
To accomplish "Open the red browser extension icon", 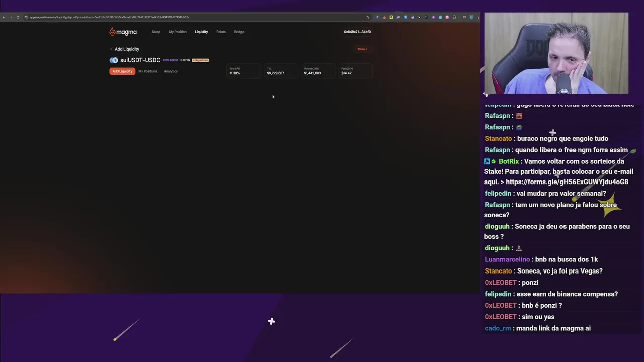I will [x=384, y=17].
